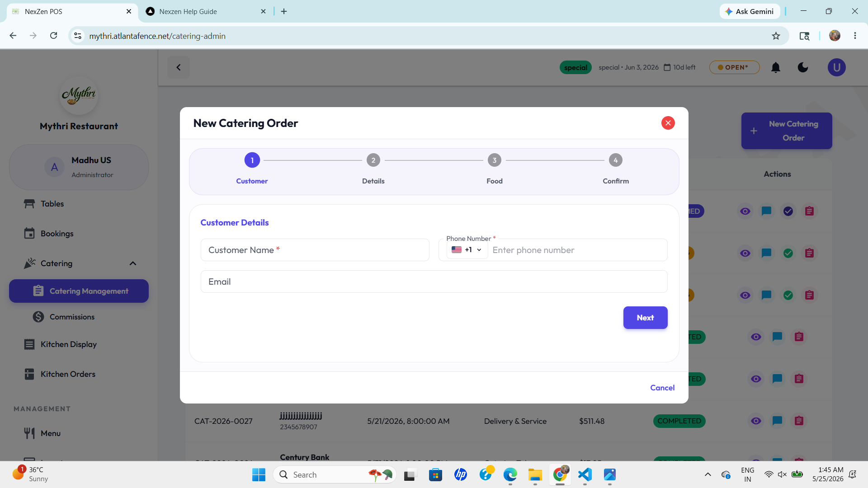This screenshot has width=868, height=488.
Task: Open VS Code from taskbar
Action: click(585, 474)
